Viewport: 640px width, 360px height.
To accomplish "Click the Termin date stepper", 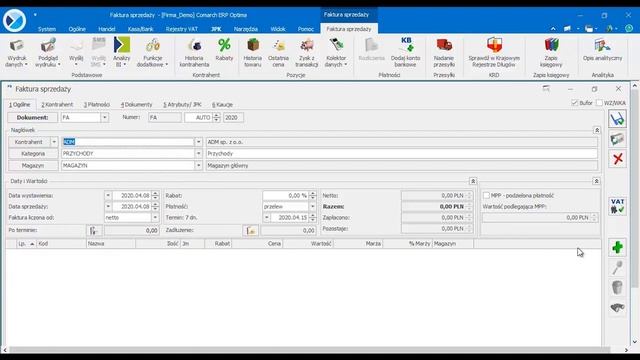I will coord(313,218).
